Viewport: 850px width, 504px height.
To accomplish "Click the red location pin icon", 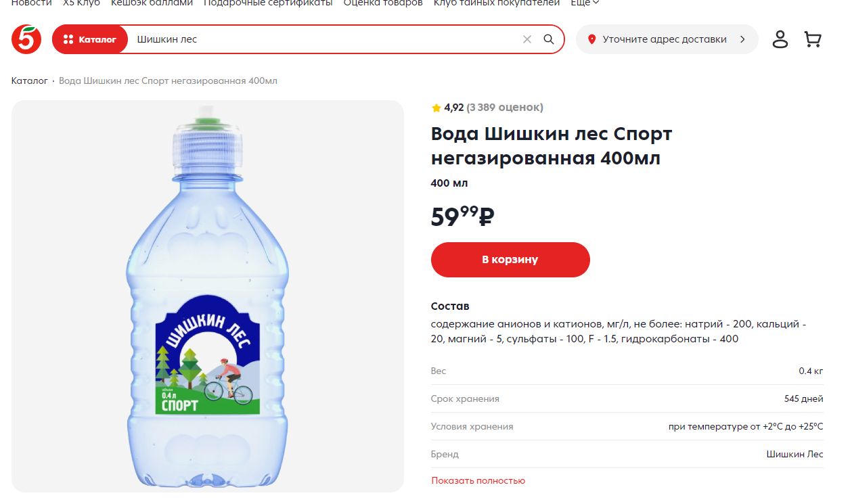I will pos(591,39).
